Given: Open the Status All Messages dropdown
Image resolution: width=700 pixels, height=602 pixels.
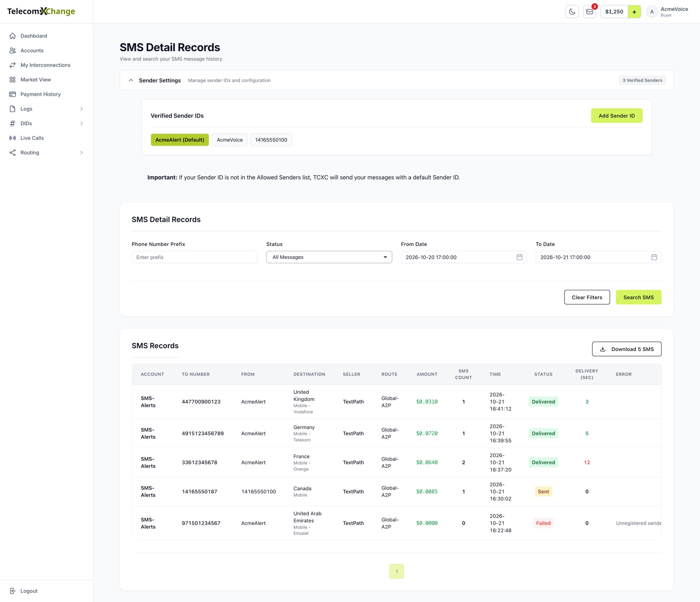Looking at the screenshot, I should [x=329, y=257].
